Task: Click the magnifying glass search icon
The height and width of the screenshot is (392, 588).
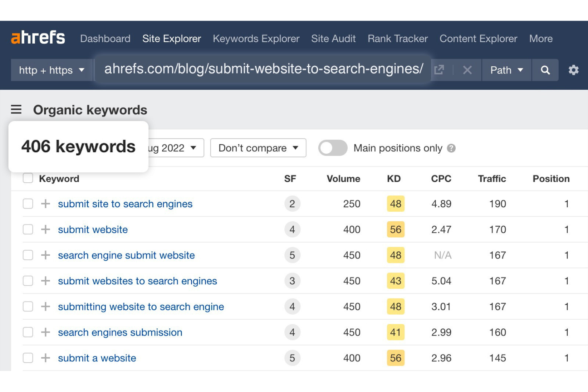Action: tap(545, 70)
